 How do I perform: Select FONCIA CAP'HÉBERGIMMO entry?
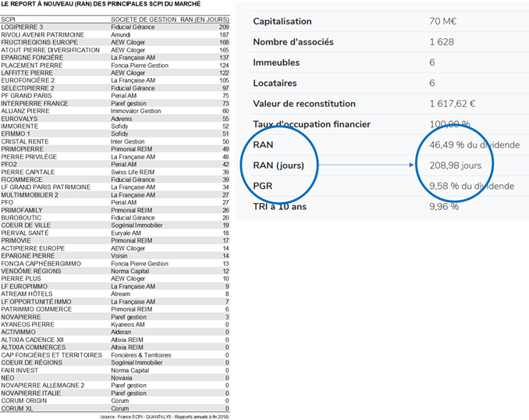[41, 263]
